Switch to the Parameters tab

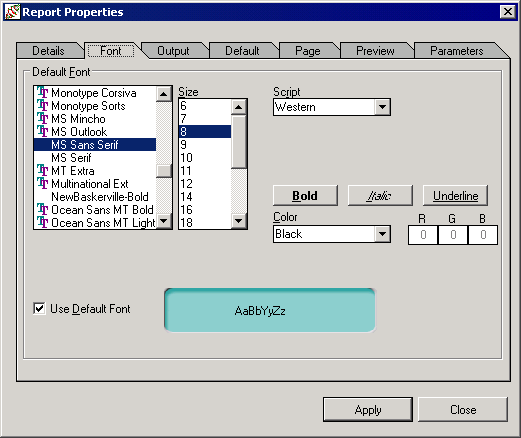coord(457,51)
